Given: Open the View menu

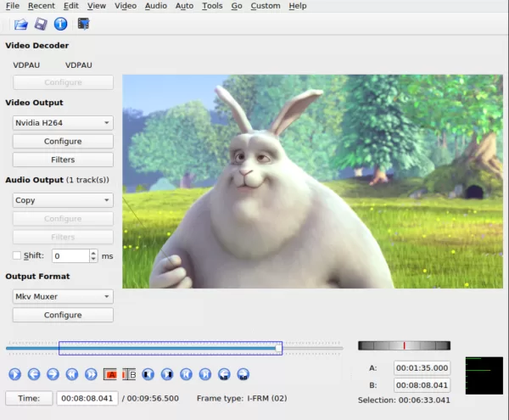Looking at the screenshot, I should click(97, 6).
